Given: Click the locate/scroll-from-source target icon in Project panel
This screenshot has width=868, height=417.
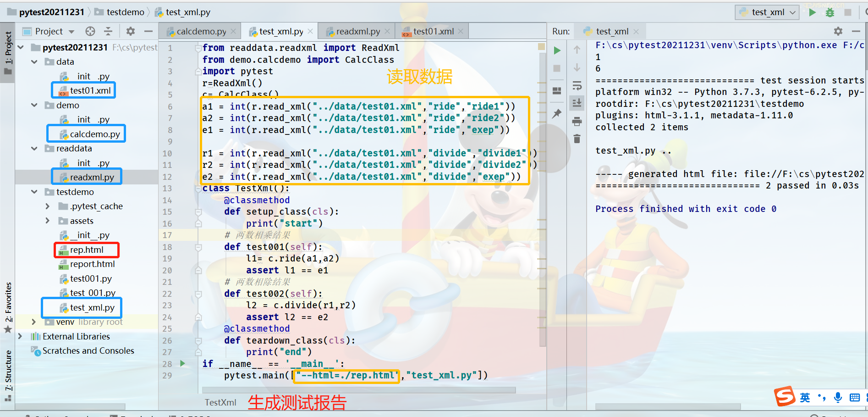Looking at the screenshot, I should pos(90,31).
